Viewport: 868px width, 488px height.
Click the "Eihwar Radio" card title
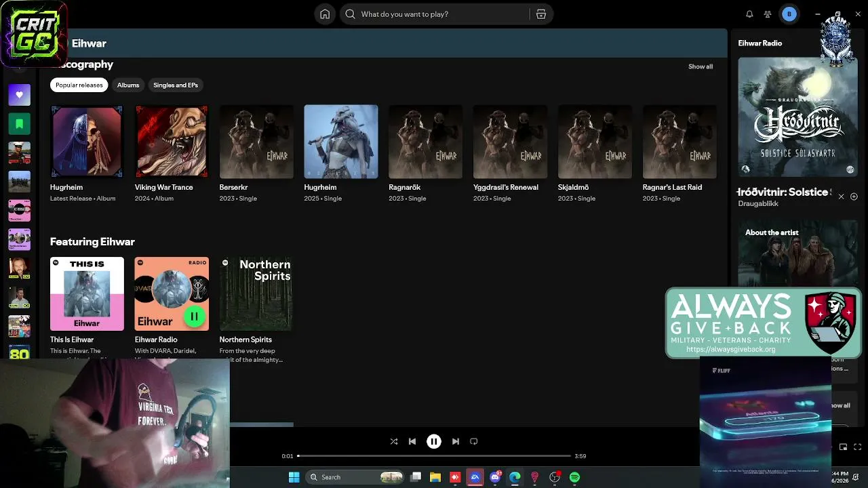(156, 340)
